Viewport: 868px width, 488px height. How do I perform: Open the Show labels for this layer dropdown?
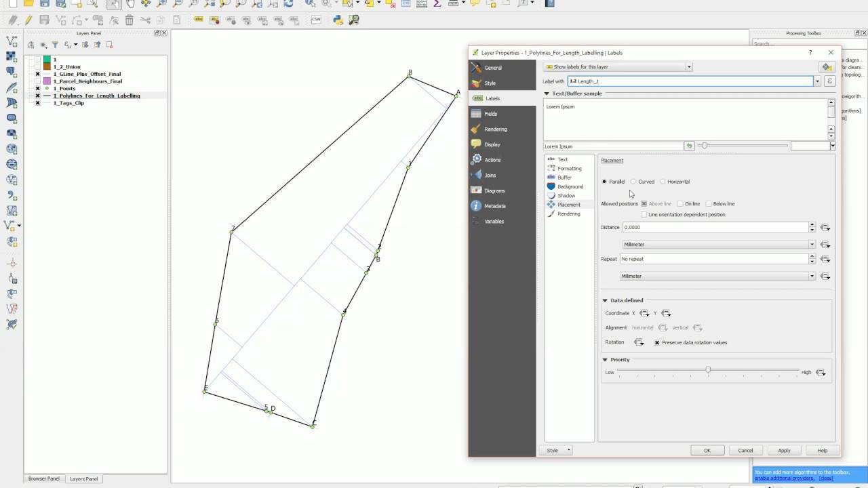coord(618,66)
